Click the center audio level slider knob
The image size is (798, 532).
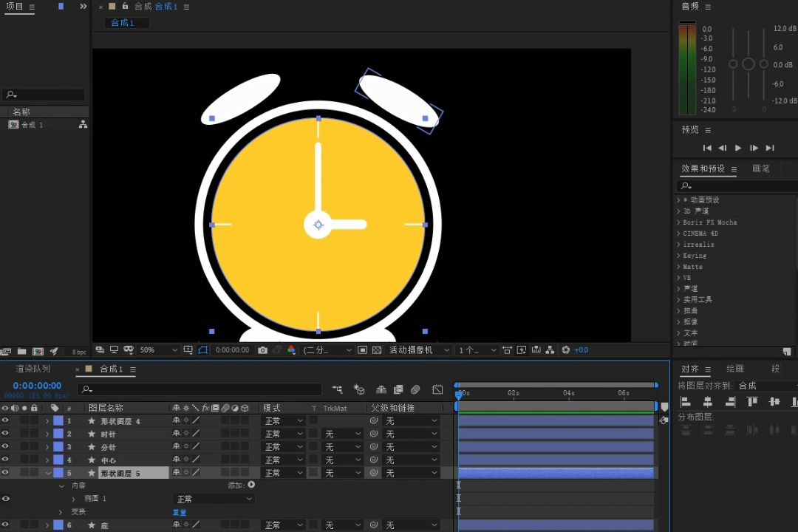748,64
